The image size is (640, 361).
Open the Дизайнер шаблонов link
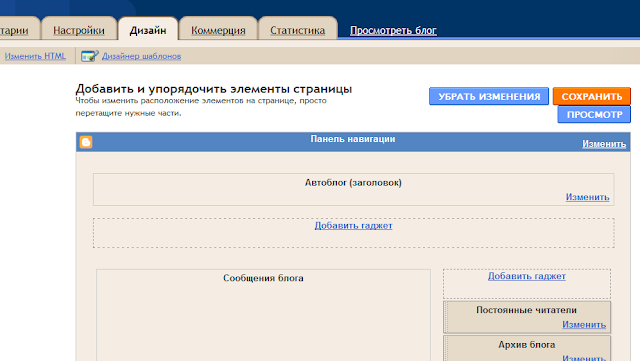click(x=141, y=56)
